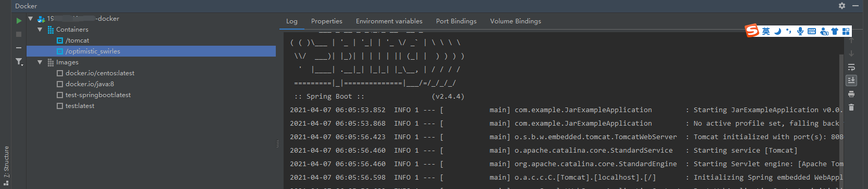
Task: Click the version text '(v2.4.4)'
Action: [x=448, y=97]
